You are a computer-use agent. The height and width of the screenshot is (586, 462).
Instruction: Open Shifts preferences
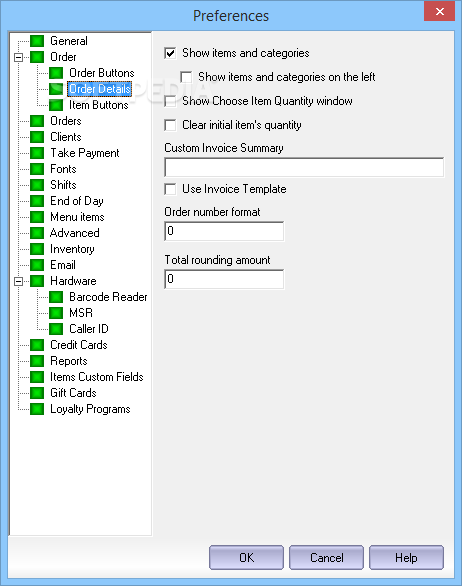pyautogui.click(x=63, y=185)
